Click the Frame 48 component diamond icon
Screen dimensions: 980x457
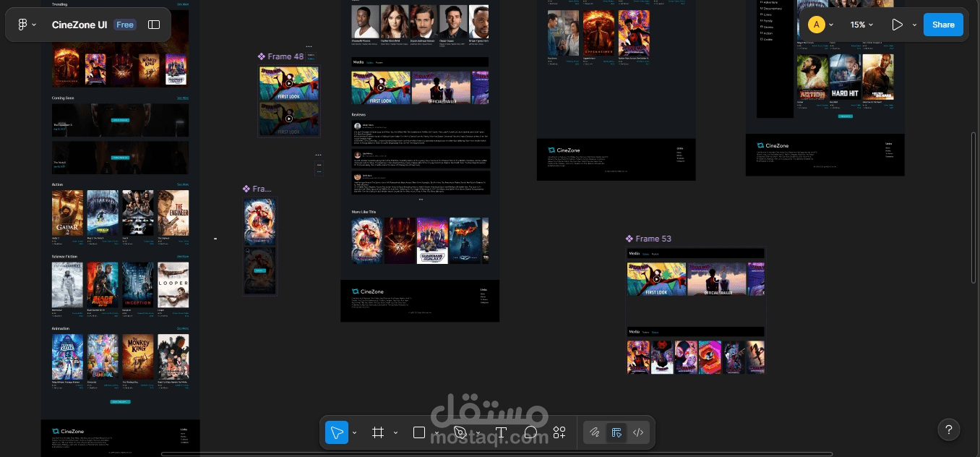pyautogui.click(x=261, y=56)
